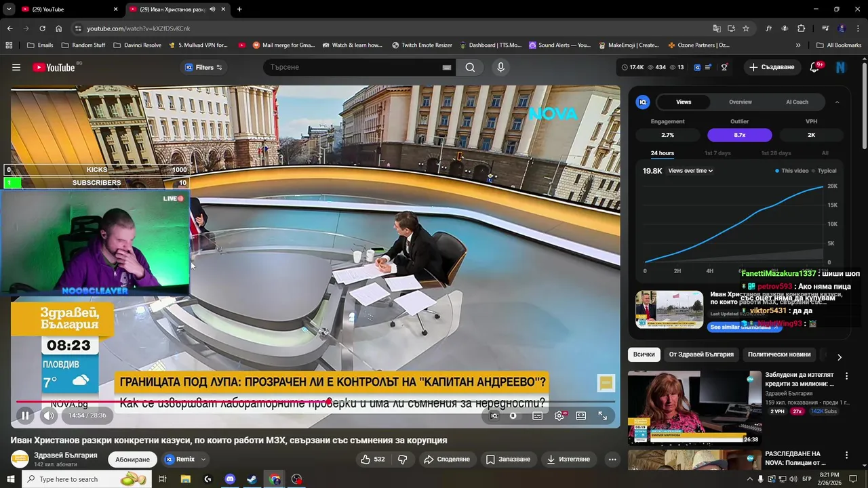Select Всички filter chip
Image resolution: width=868 pixels, height=488 pixels.
pyautogui.click(x=644, y=354)
